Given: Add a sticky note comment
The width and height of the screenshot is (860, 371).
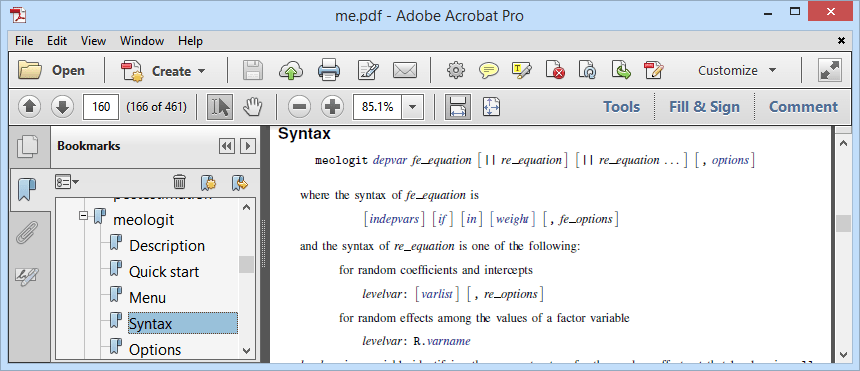Looking at the screenshot, I should pos(489,70).
